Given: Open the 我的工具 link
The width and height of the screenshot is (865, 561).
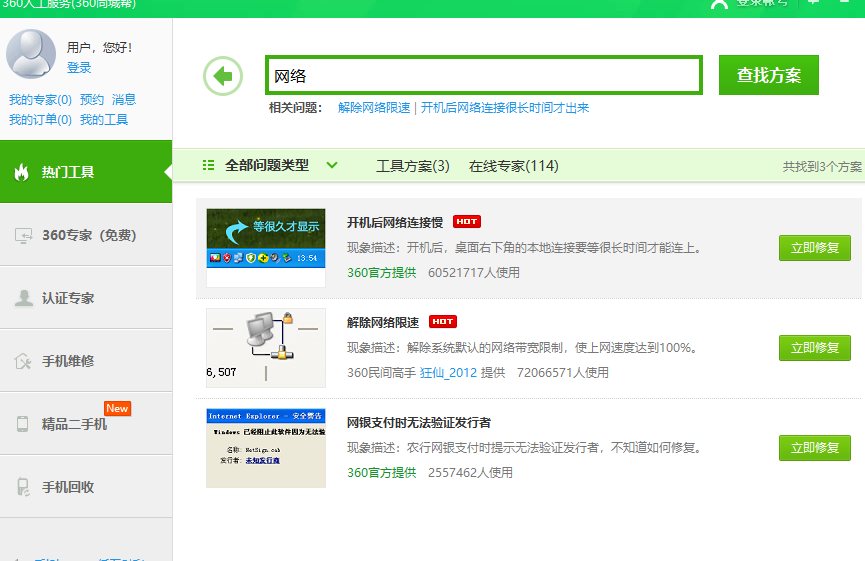Looking at the screenshot, I should [104, 120].
